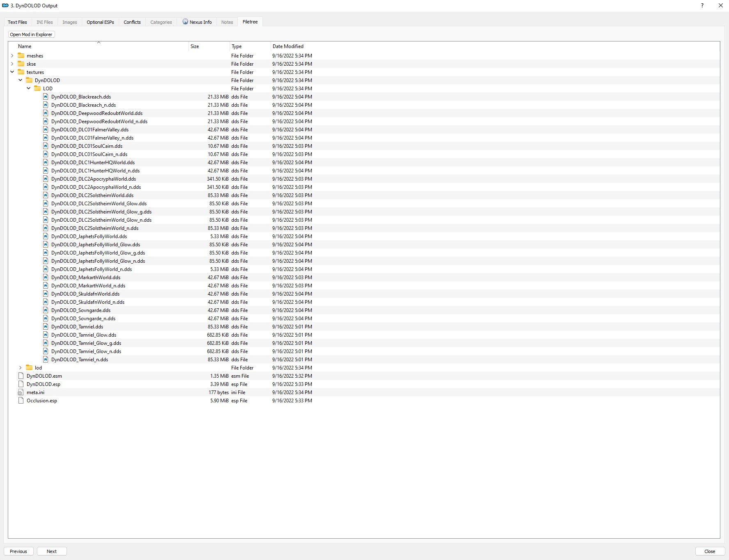The image size is (729, 560).
Task: Click the Occlusion.esp file icon
Action: [x=21, y=400]
